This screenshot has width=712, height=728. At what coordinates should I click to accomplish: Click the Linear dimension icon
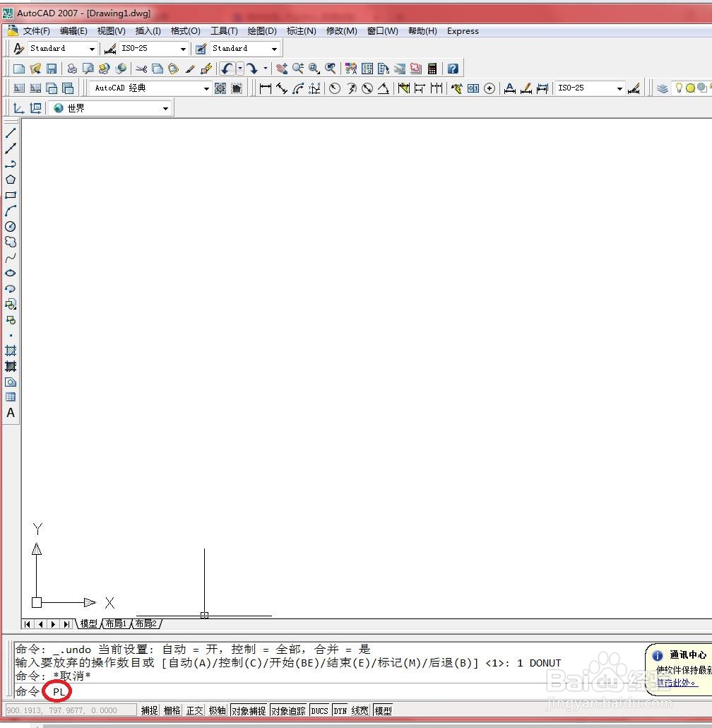[x=266, y=88]
